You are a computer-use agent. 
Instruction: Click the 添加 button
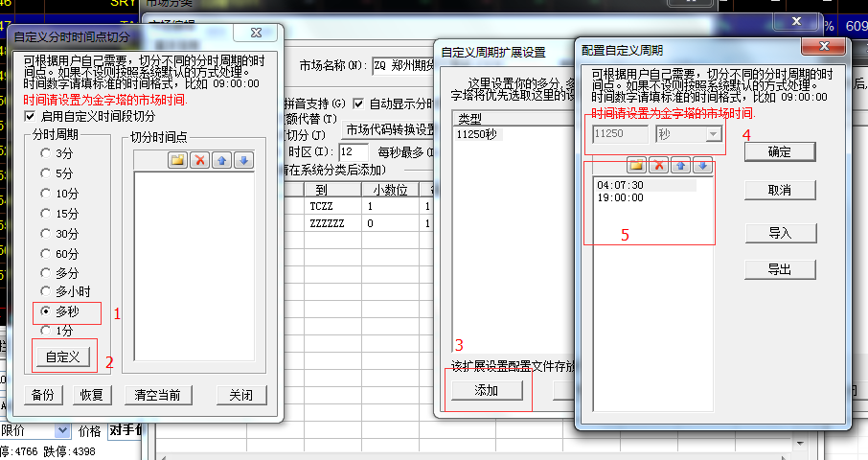click(488, 390)
